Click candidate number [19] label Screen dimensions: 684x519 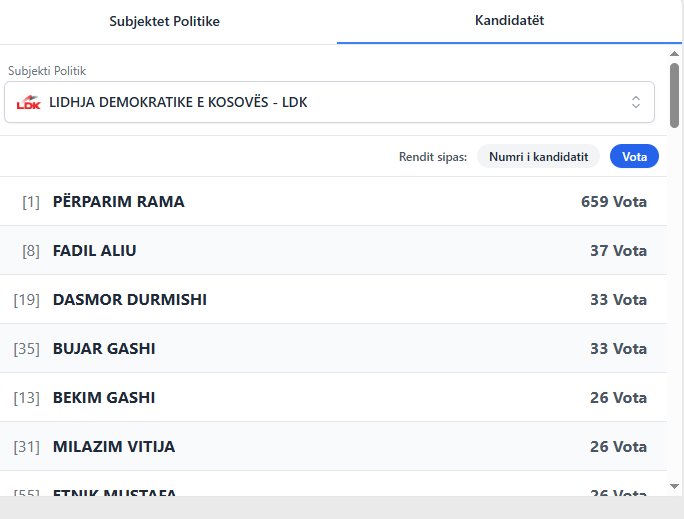[x=26, y=299]
